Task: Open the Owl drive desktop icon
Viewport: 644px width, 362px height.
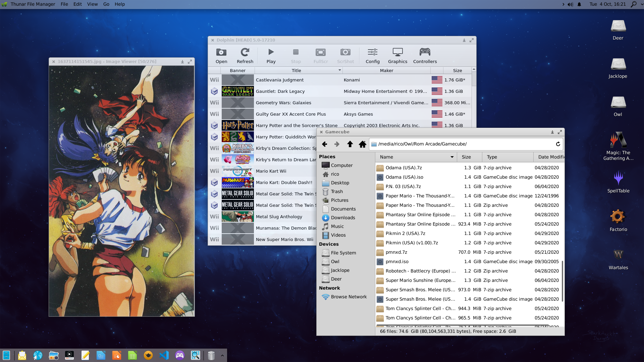Action: tap(618, 106)
